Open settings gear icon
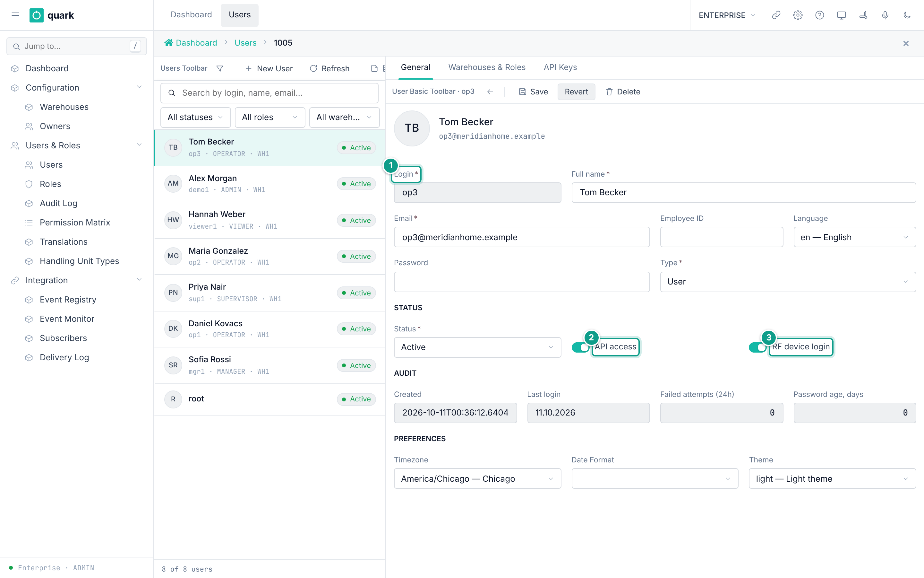The height and width of the screenshot is (578, 924). [x=798, y=15]
